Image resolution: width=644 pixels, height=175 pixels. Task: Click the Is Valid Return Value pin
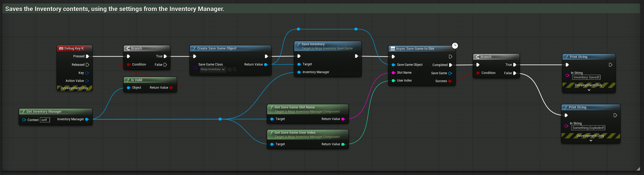pyautogui.click(x=171, y=88)
